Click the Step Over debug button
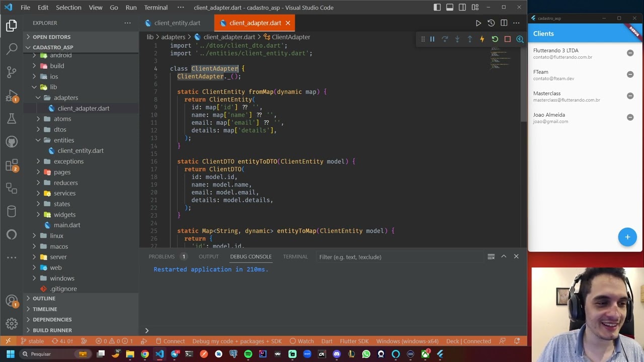 tap(445, 39)
